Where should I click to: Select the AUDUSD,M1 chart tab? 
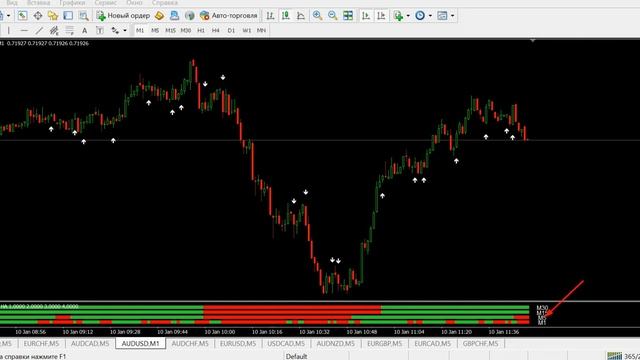pyautogui.click(x=140, y=344)
